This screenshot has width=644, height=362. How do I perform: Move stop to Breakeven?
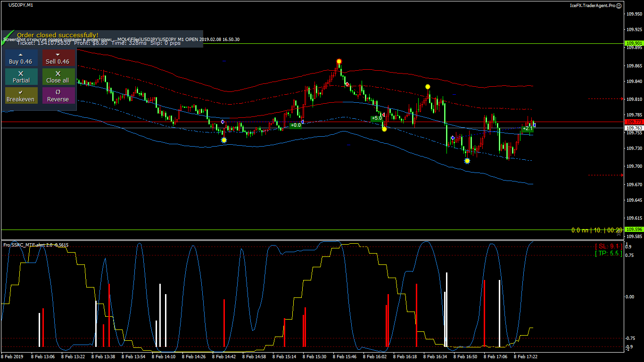tap(21, 96)
